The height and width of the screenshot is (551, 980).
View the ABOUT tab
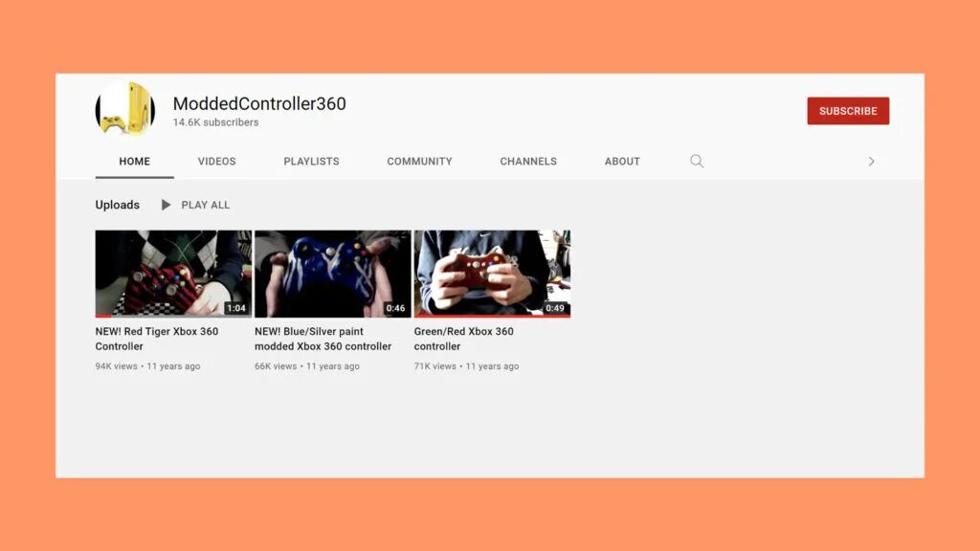[622, 161]
